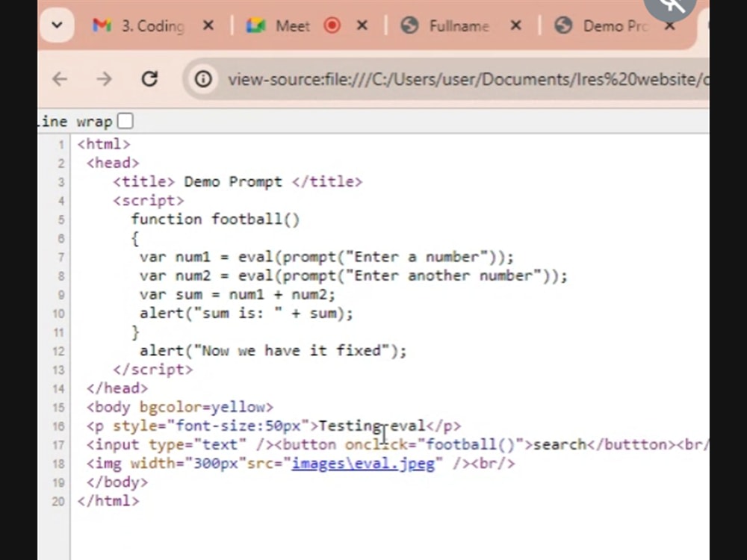
Task: Open the site information icon in the address bar
Action: pyautogui.click(x=203, y=78)
